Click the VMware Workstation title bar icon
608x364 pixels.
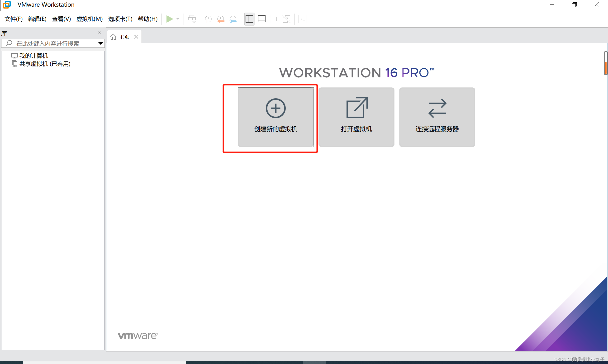point(7,5)
